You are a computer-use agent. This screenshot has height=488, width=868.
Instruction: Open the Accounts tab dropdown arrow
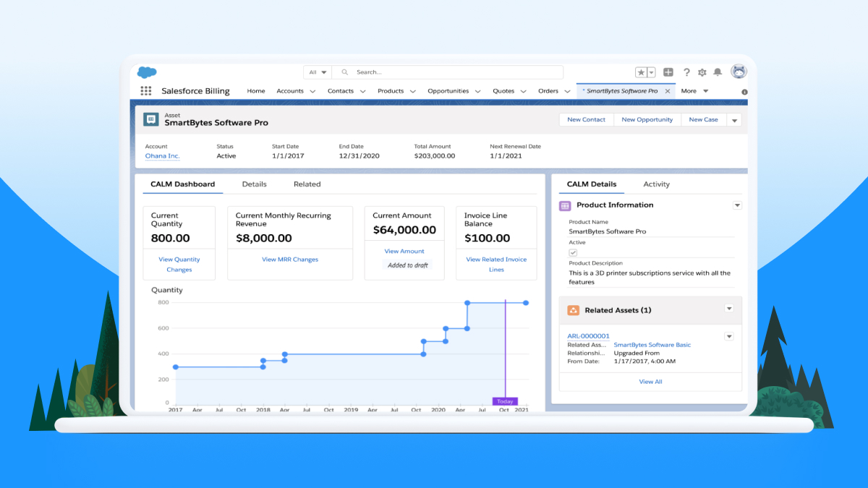point(312,91)
